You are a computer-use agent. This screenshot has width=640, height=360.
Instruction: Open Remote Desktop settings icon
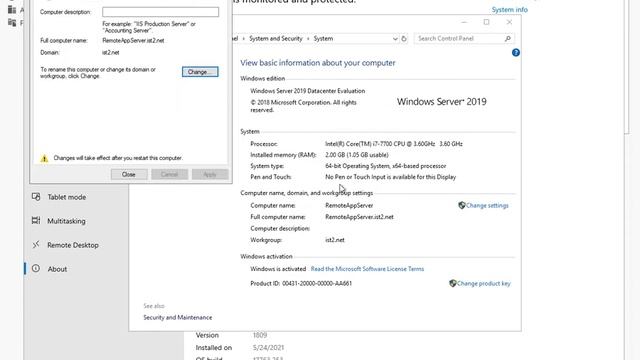[36, 245]
